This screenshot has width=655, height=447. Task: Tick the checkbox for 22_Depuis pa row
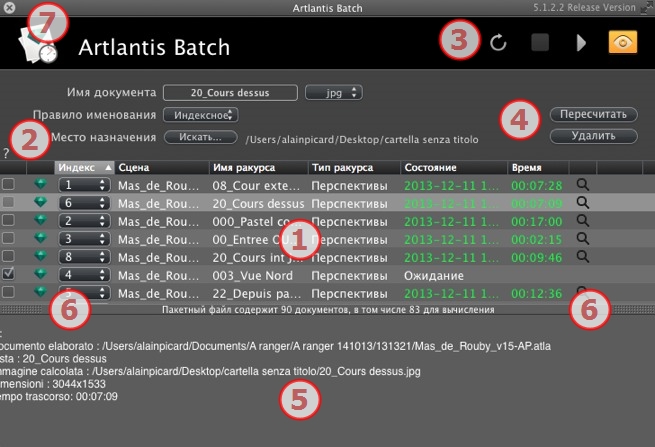(8, 292)
